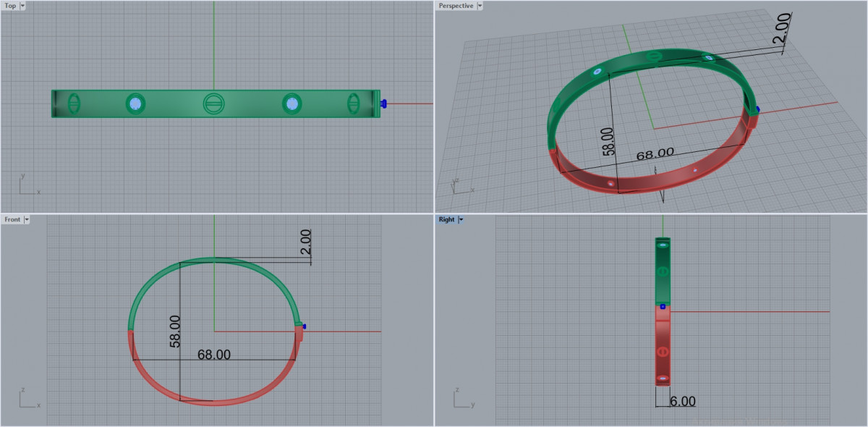Image resolution: width=868 pixels, height=427 pixels.
Task: Select the green upper half in Right view
Action: coord(663,271)
